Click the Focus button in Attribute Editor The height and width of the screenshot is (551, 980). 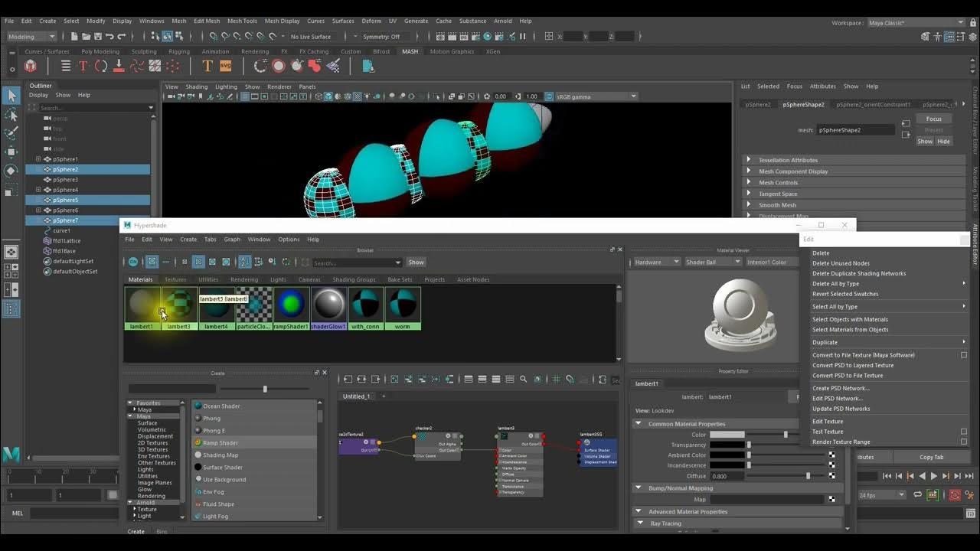[x=933, y=119]
